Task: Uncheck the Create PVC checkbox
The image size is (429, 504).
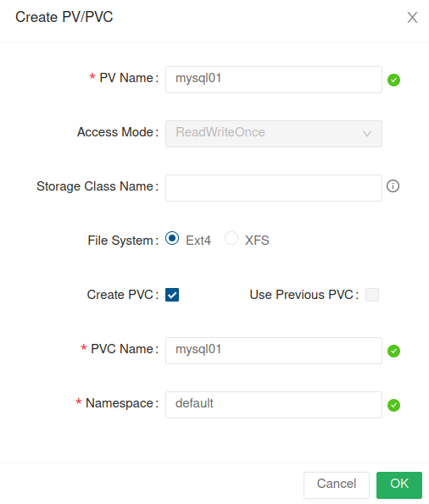Action: [x=172, y=295]
